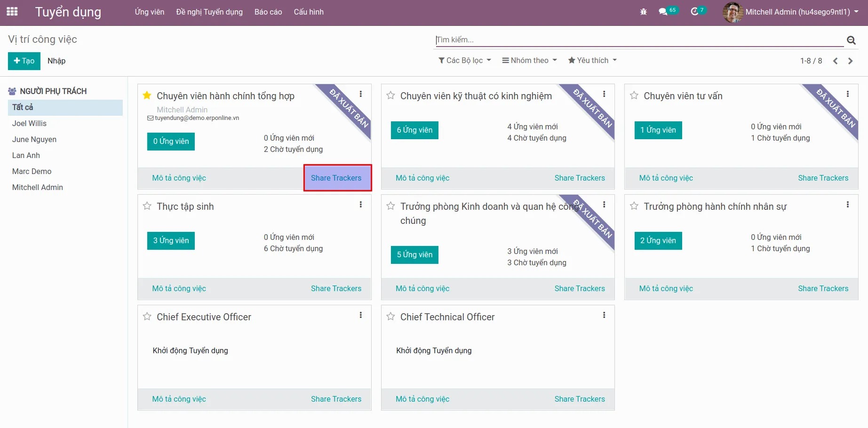Click the debug bug icon
Image resolution: width=868 pixels, height=428 pixels.
click(643, 12)
